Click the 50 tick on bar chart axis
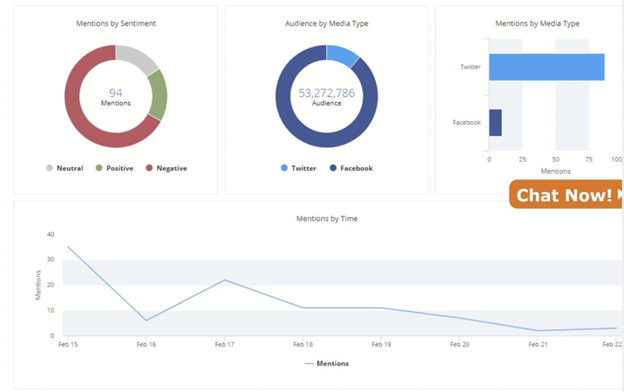The width and height of the screenshot is (624, 392). 556,160
